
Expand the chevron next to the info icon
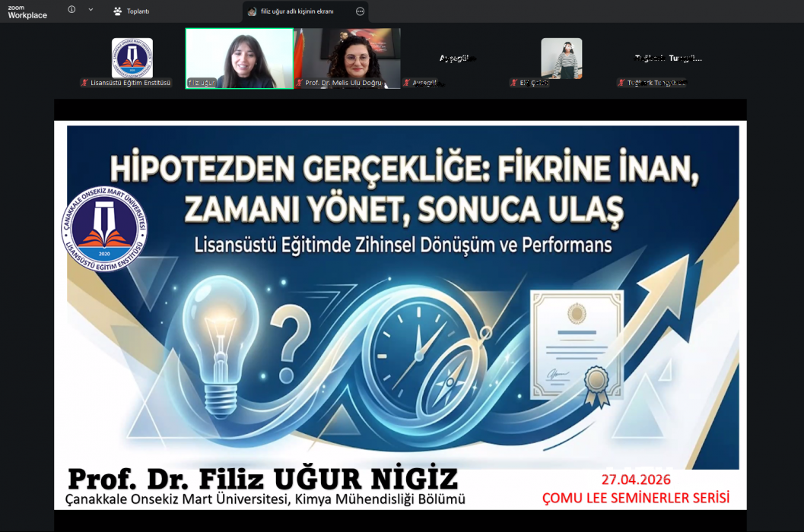91,10
